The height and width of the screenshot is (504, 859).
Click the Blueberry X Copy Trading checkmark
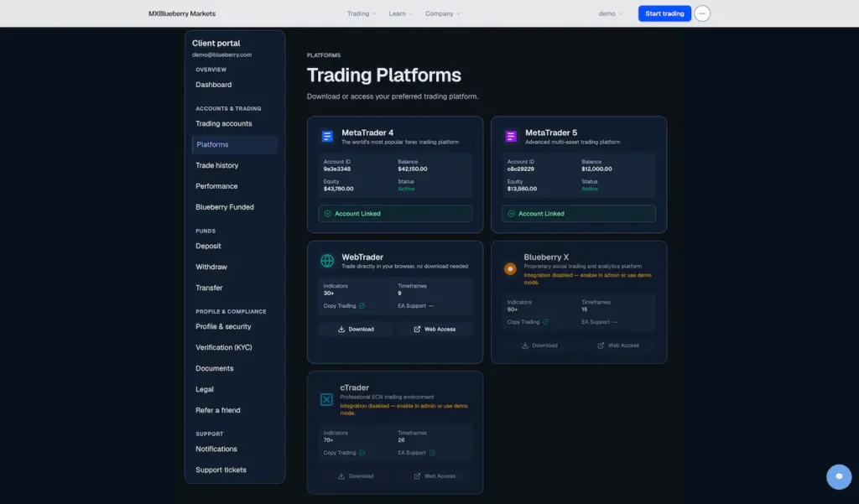click(x=545, y=322)
